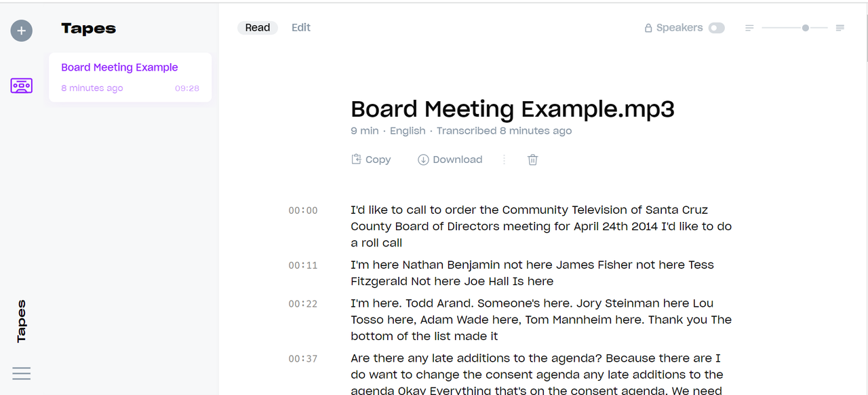This screenshot has width=868, height=395.
Task: Open the hamburger menu at bottom left
Action: tap(21, 373)
